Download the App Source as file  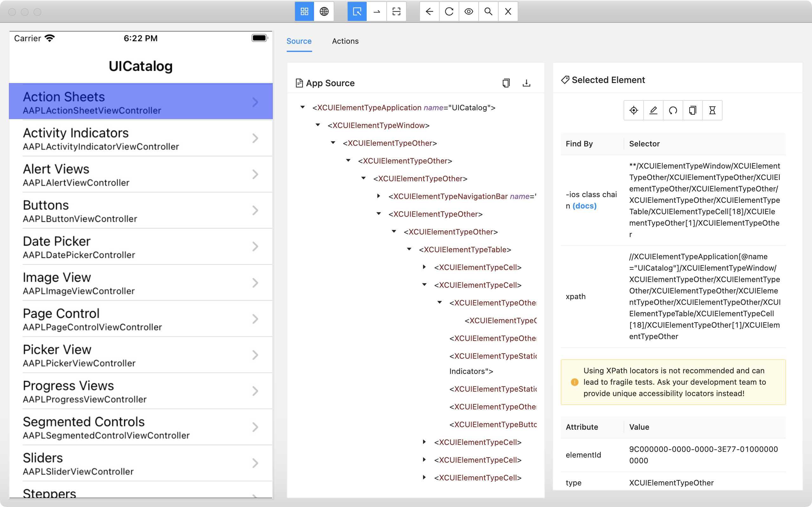pyautogui.click(x=526, y=83)
